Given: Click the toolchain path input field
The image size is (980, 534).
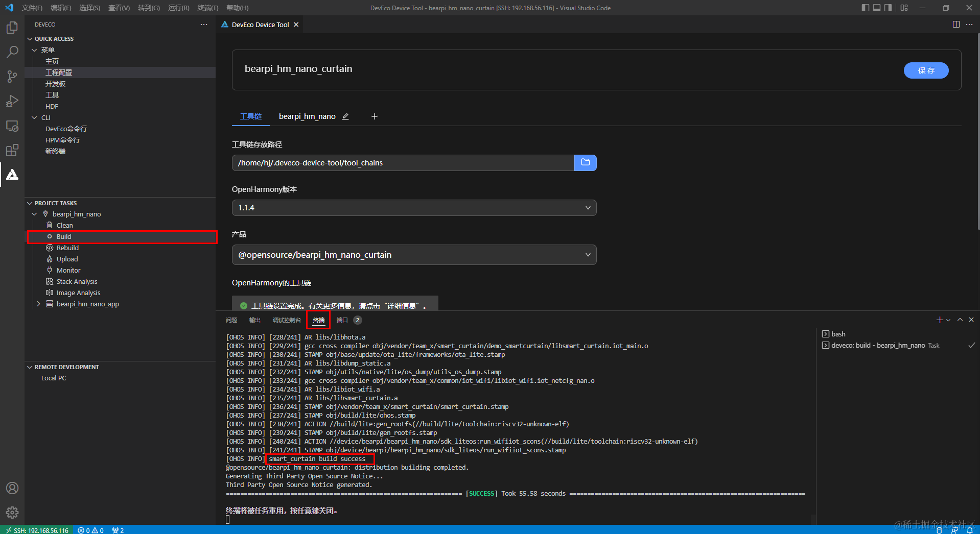Looking at the screenshot, I should point(403,163).
